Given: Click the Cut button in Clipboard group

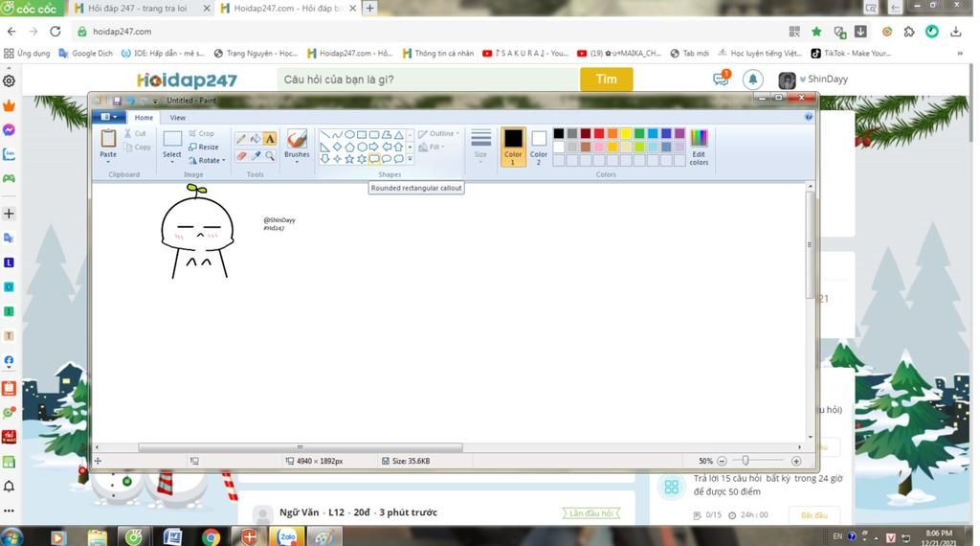Looking at the screenshot, I should click(134, 133).
